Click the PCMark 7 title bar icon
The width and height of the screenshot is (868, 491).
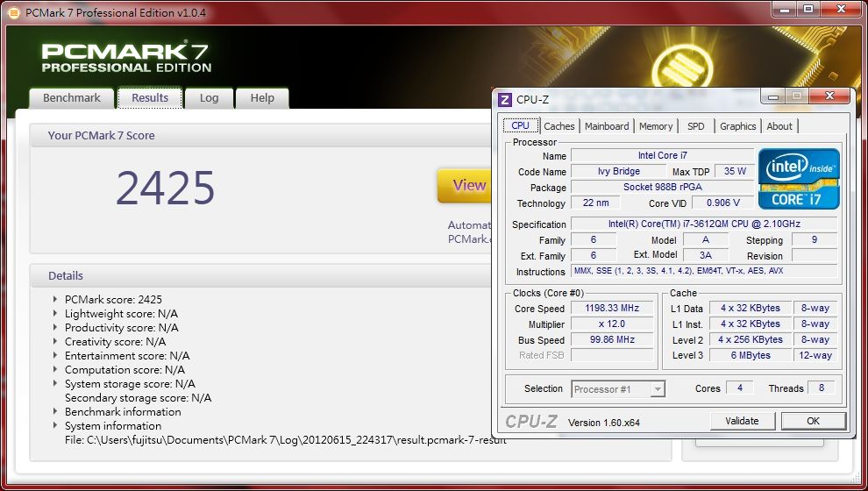point(14,13)
